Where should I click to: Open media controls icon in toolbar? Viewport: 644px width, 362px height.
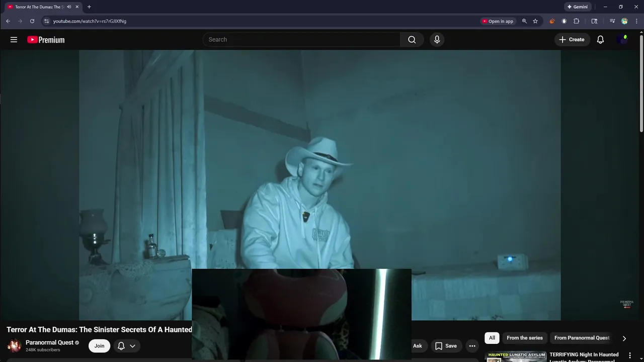tap(612, 21)
